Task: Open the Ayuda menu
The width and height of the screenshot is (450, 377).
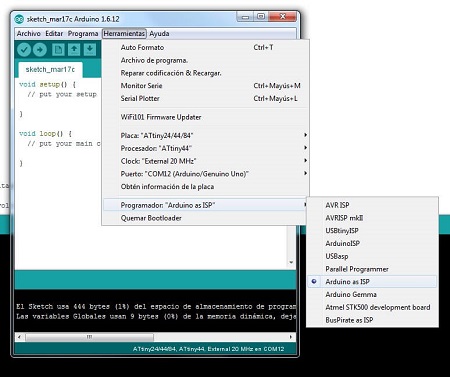Action: coord(159,34)
